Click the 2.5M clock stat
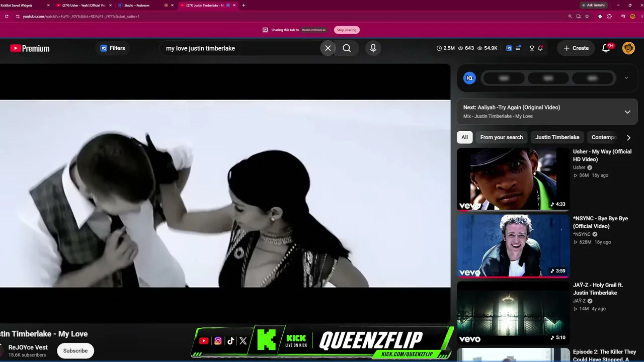The height and width of the screenshot is (362, 644). pos(446,48)
